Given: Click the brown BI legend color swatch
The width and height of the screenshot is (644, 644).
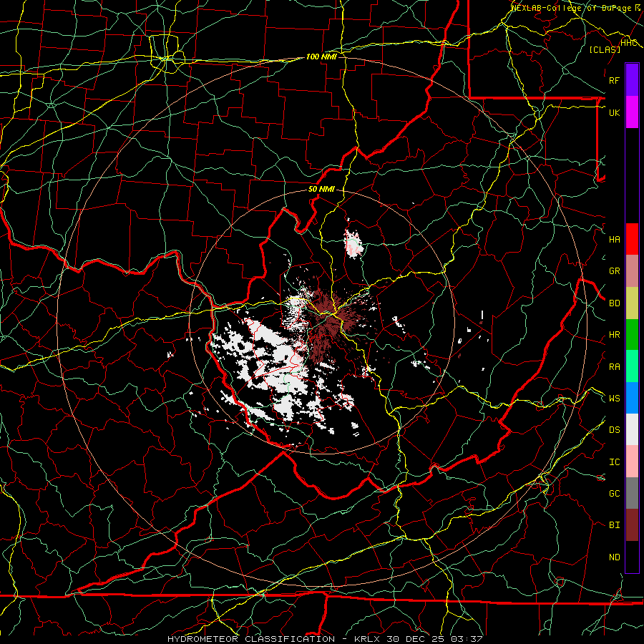Looking at the screenshot, I should point(632,525).
